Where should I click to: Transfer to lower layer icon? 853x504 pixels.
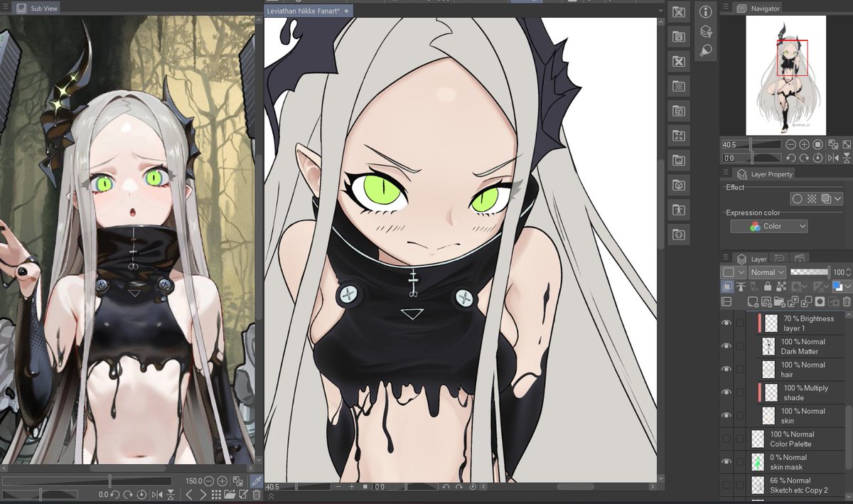(x=793, y=302)
